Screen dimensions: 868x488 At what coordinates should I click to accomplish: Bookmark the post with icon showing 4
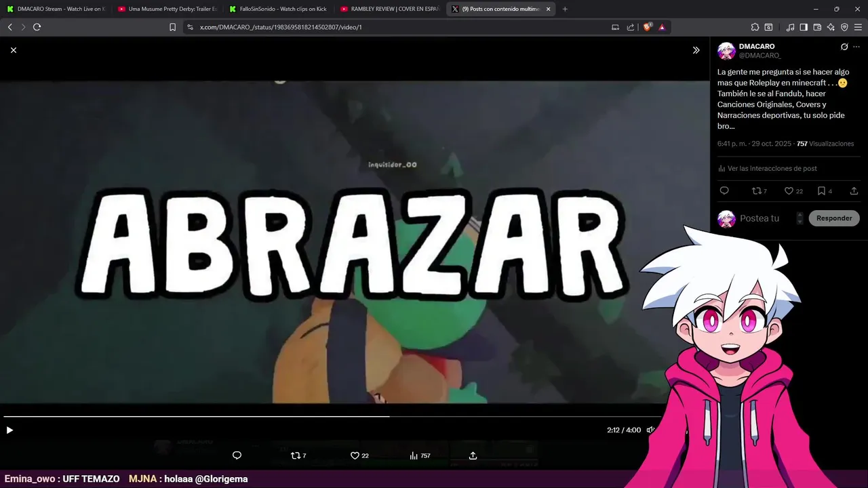click(x=825, y=191)
